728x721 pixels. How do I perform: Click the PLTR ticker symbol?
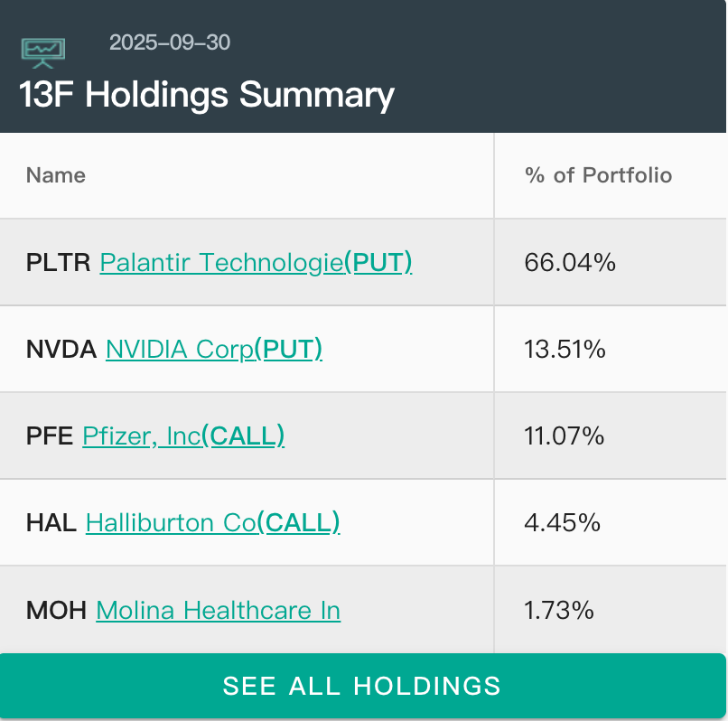coord(59,262)
